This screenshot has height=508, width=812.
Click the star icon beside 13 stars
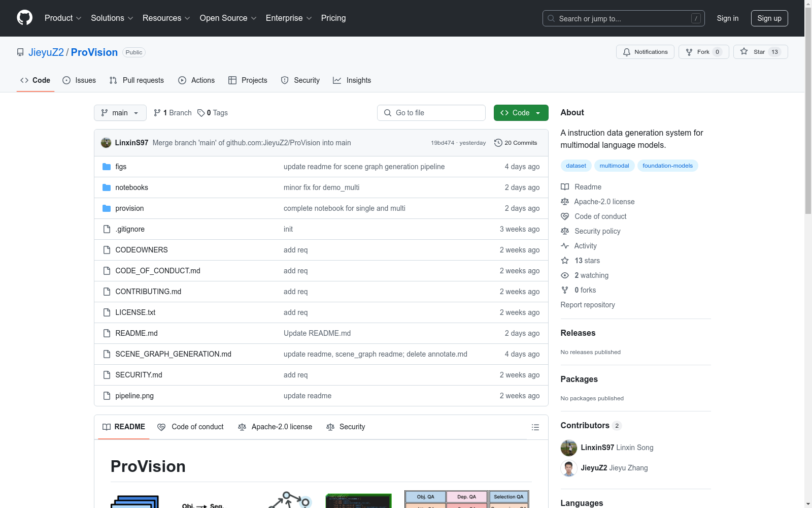pos(565,261)
